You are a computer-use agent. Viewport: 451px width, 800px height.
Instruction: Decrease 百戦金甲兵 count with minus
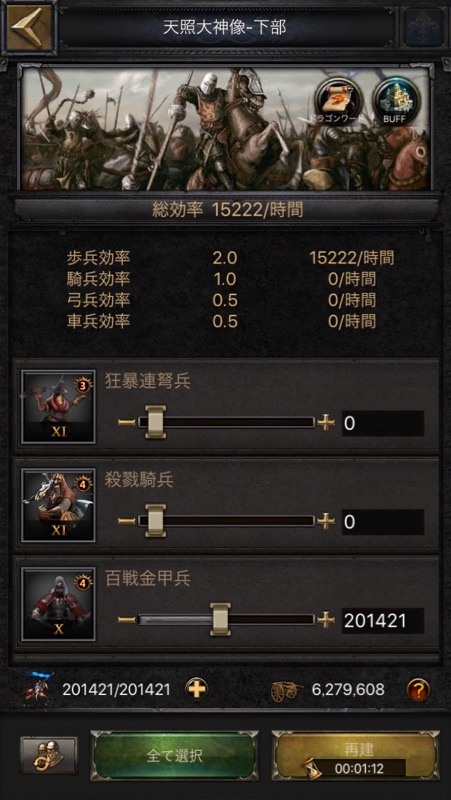pyautogui.click(x=127, y=619)
